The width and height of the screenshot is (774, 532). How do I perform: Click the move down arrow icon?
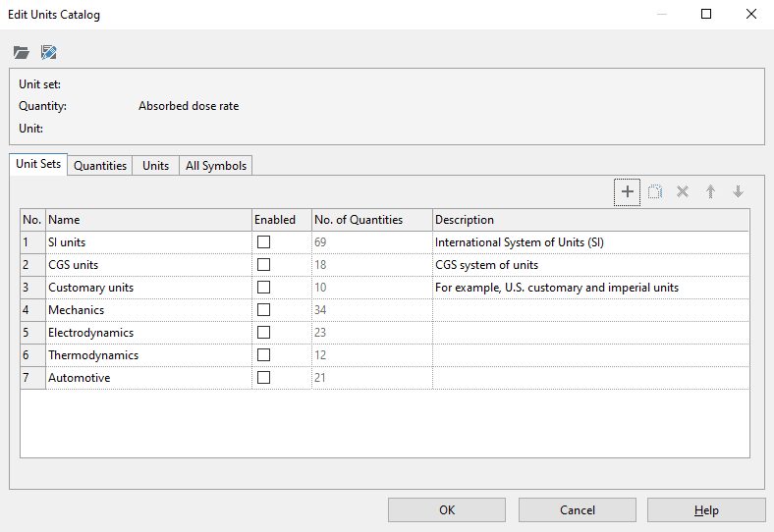738,192
